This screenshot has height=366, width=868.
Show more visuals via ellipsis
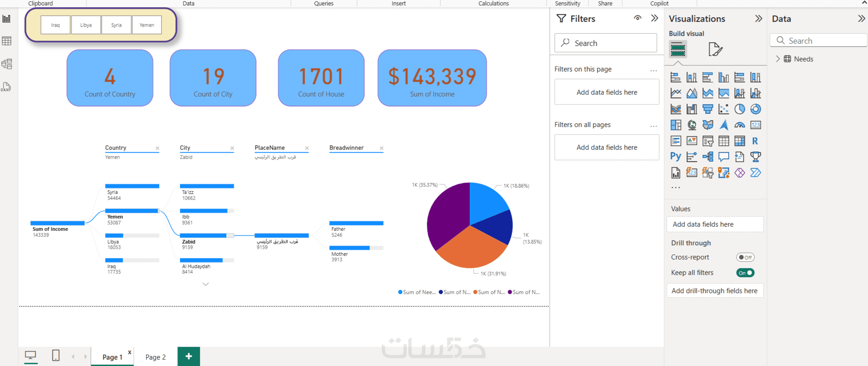[x=676, y=188]
